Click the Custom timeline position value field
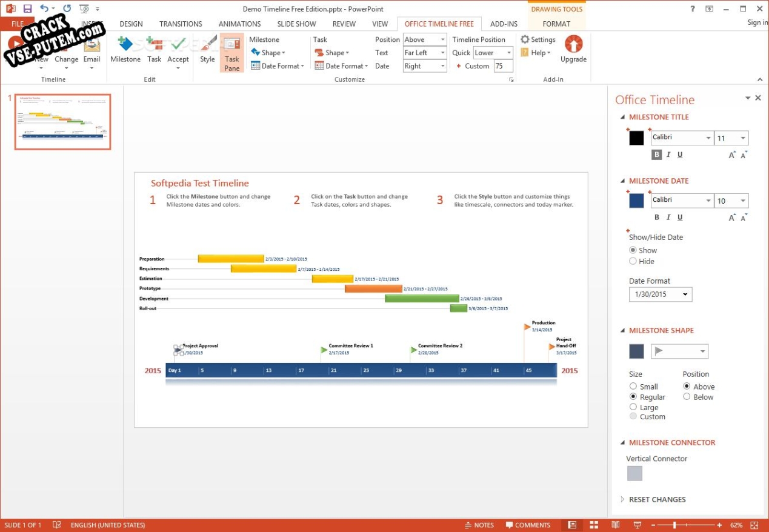Screen dimensions: 769x532 coord(503,66)
